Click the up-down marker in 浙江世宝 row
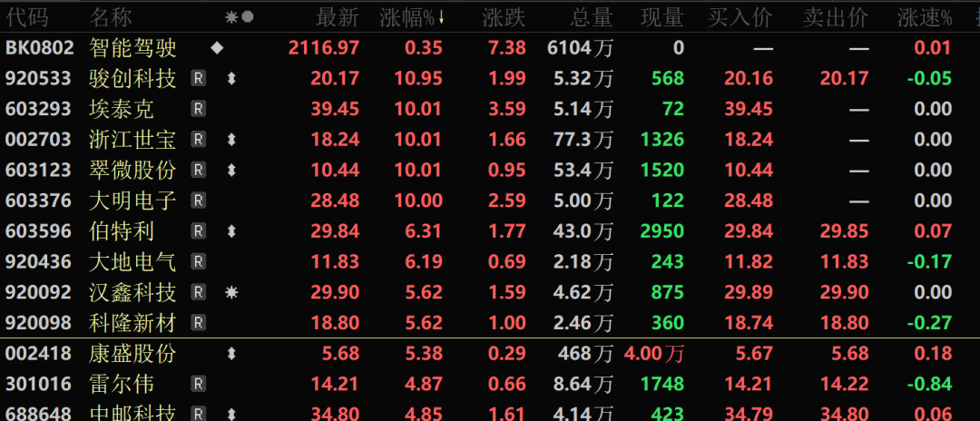 [231, 140]
